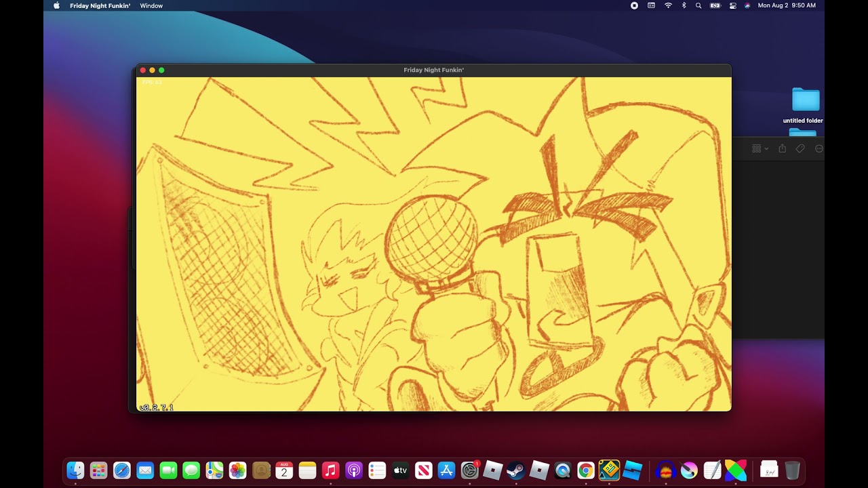The height and width of the screenshot is (488, 868).
Task: Open Spotlight search in the menu bar
Action: [698, 5]
